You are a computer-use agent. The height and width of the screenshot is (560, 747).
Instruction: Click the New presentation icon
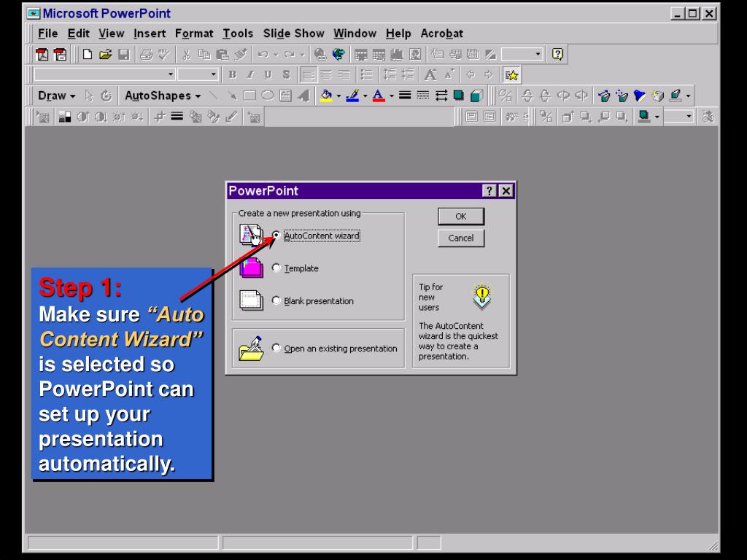pyautogui.click(x=88, y=54)
